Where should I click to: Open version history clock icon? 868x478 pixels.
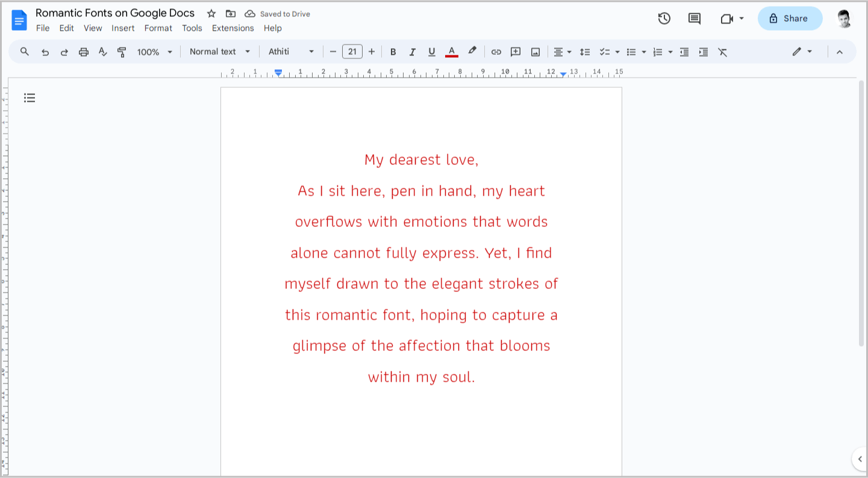664,19
